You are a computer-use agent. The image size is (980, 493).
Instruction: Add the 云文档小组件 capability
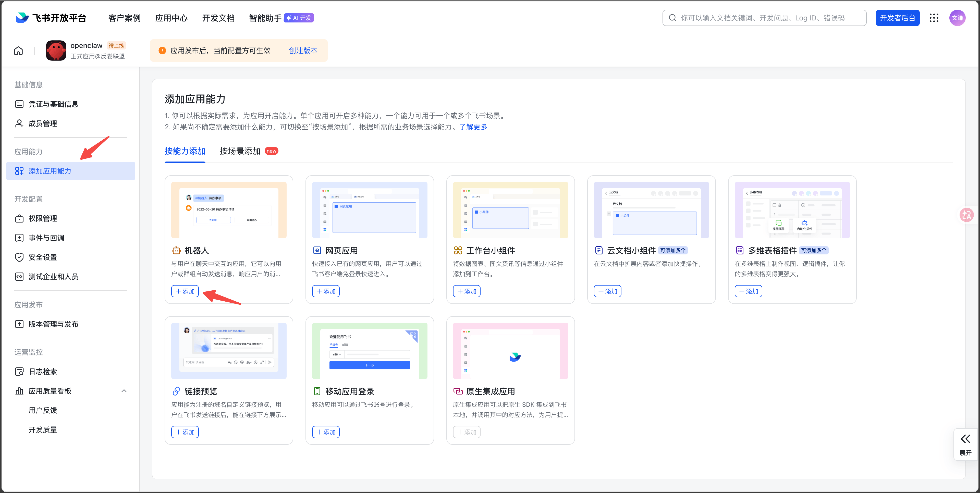[608, 291]
